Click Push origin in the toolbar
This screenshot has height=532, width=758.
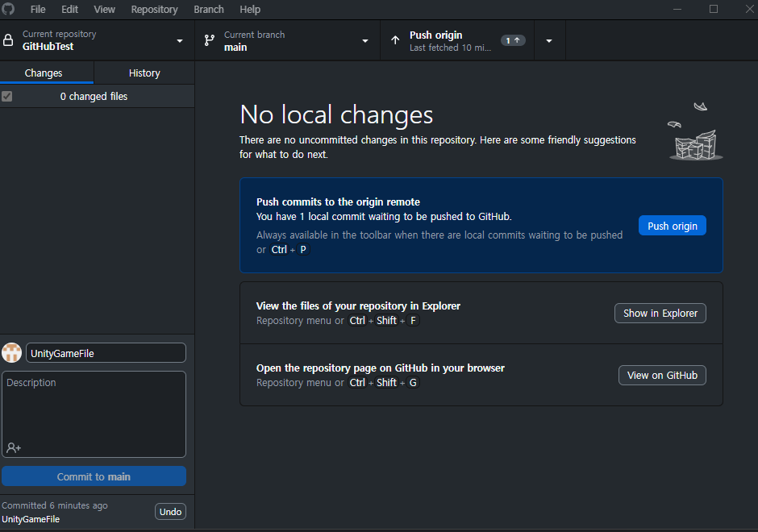[x=457, y=40]
